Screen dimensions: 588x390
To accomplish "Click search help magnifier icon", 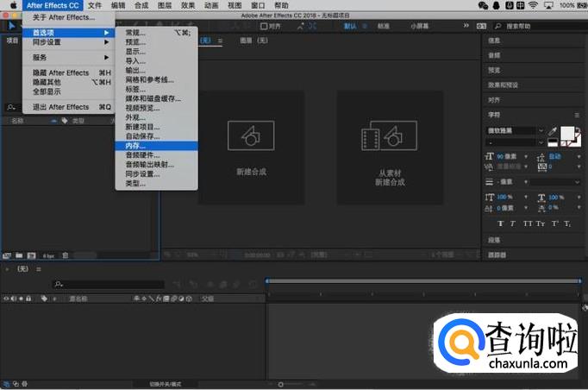I will click(498, 26).
